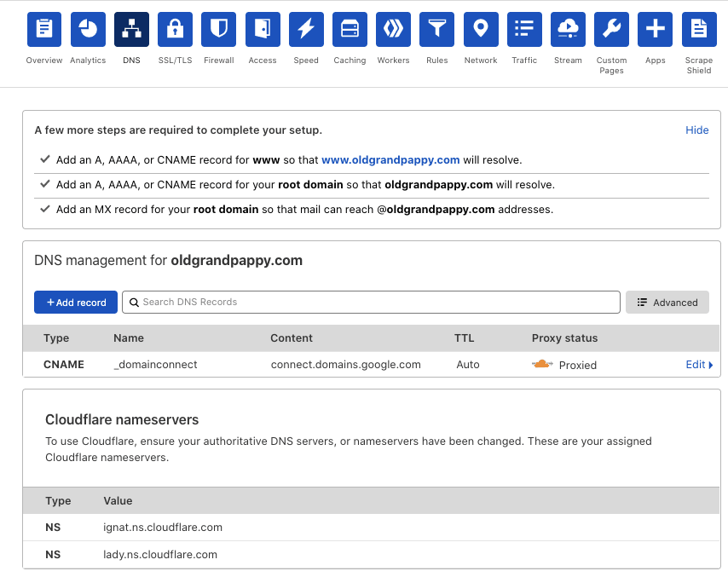The image size is (728, 577).
Task: Click the Add record button
Action: coord(76,303)
